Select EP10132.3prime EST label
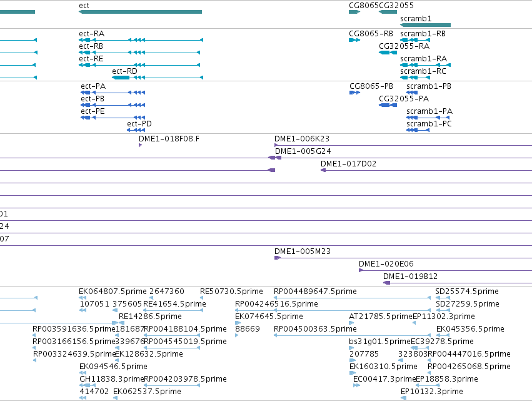Screen dimensions: 532x401 [432, 392]
